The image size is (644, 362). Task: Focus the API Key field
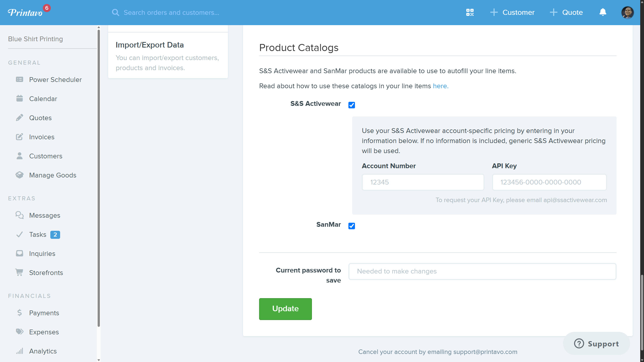click(x=549, y=182)
